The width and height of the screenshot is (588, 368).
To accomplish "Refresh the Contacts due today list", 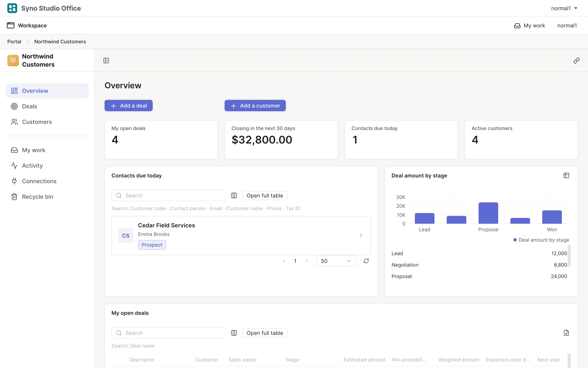I will click(366, 261).
